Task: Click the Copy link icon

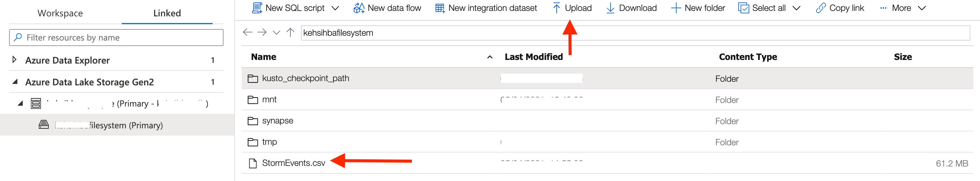Action: [x=821, y=8]
